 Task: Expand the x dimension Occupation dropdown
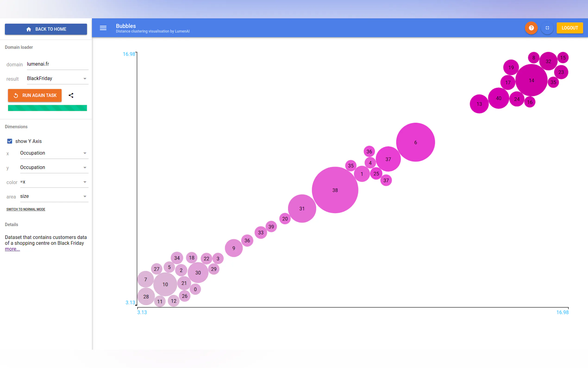(x=54, y=153)
